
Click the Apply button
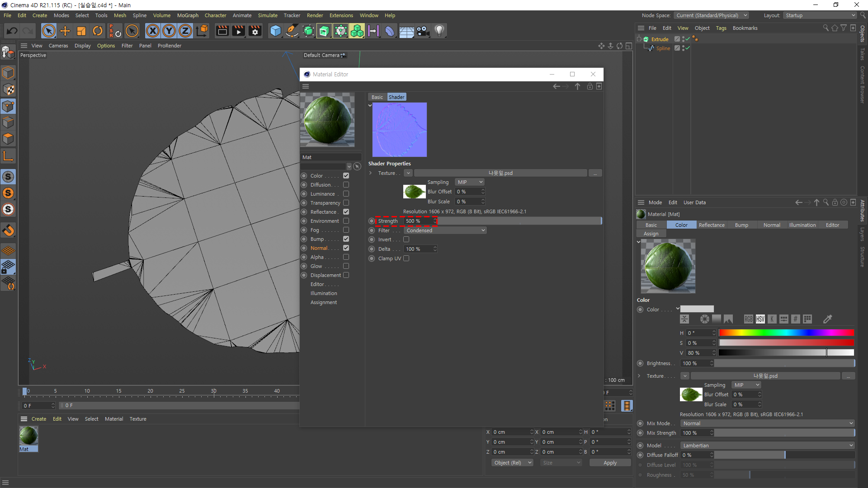tap(610, 463)
